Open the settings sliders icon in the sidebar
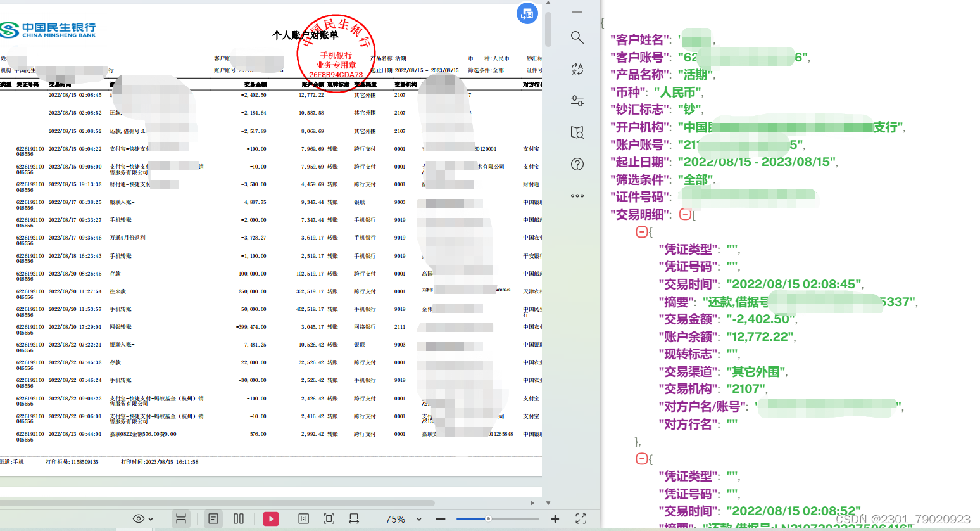 577,101
